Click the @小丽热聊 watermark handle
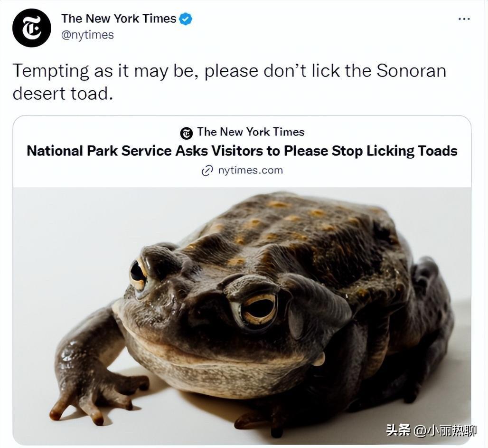Viewport: 488px width, 448px height. (445, 430)
